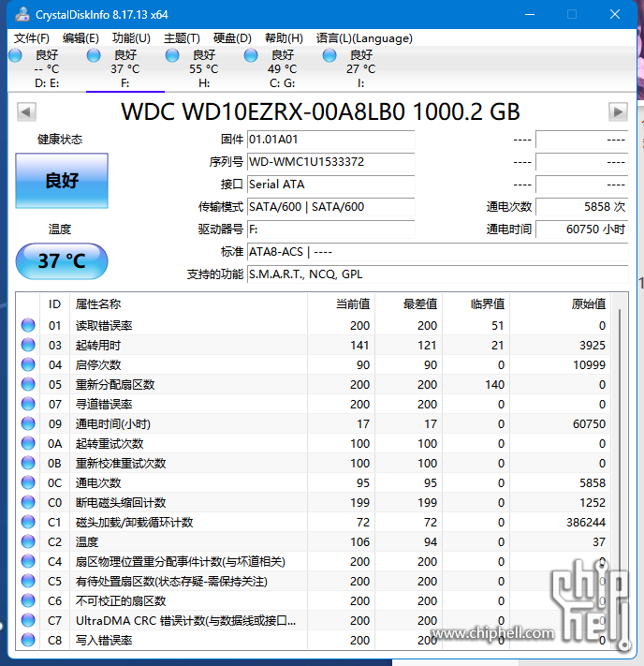Viewport: 644px width, 666px height.
Task: Select the H: disk at 55 °C
Action: (x=204, y=68)
